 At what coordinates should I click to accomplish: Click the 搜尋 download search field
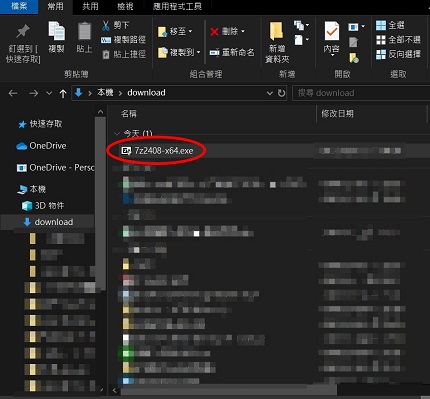coord(361,93)
